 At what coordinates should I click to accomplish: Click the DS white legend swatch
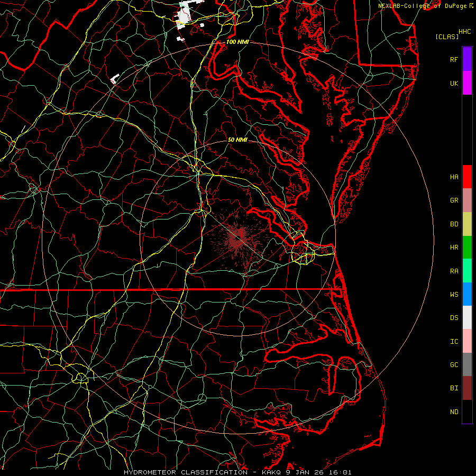pyautogui.click(x=467, y=317)
